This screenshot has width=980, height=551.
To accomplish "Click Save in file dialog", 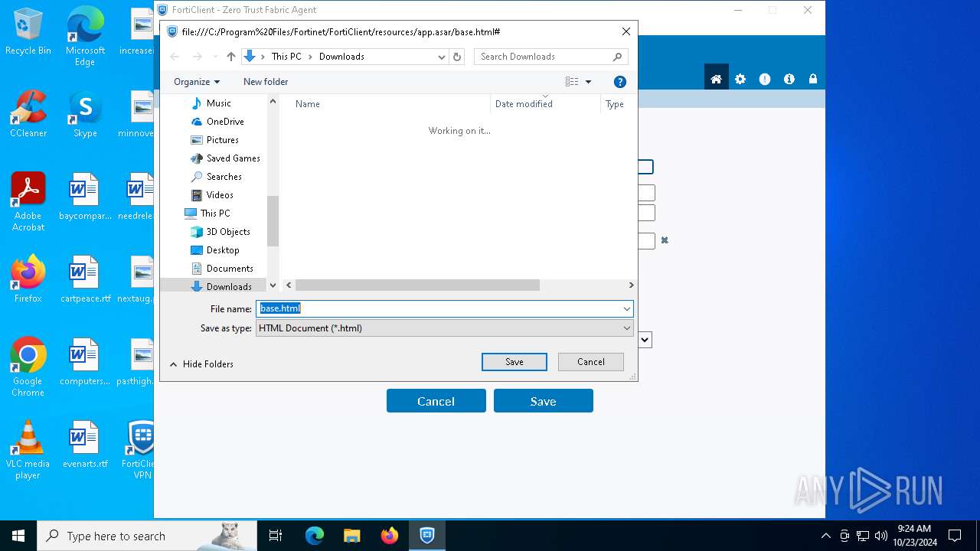I will 514,362.
